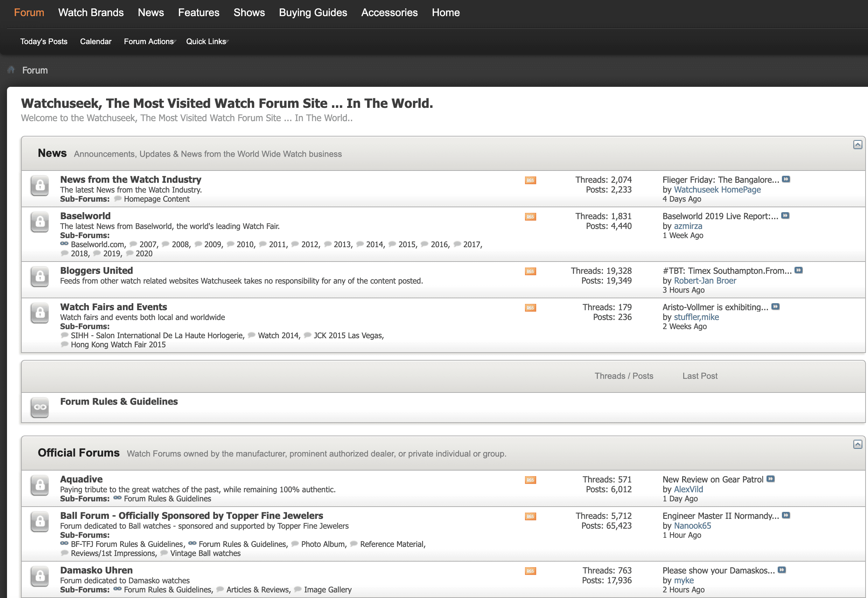Screen dimensions: 868x598
Task: Open JCK 2015 Las Vegas sub-forum
Action: 348,336
